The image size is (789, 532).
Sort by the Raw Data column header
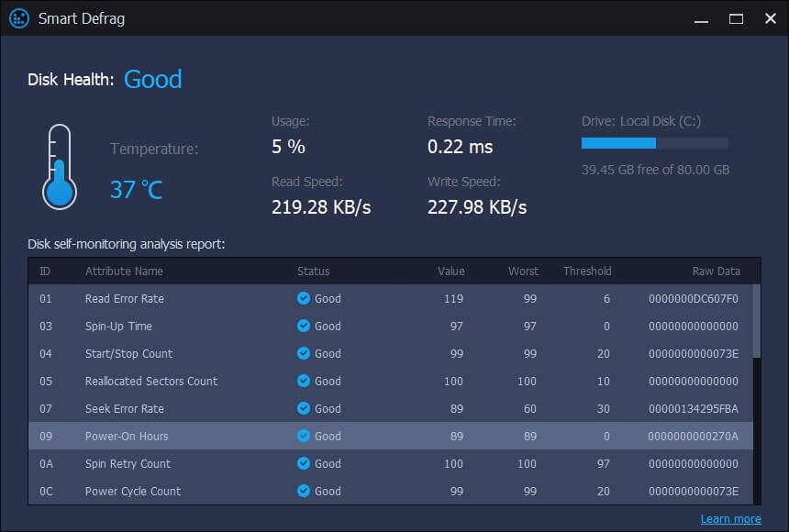point(716,271)
